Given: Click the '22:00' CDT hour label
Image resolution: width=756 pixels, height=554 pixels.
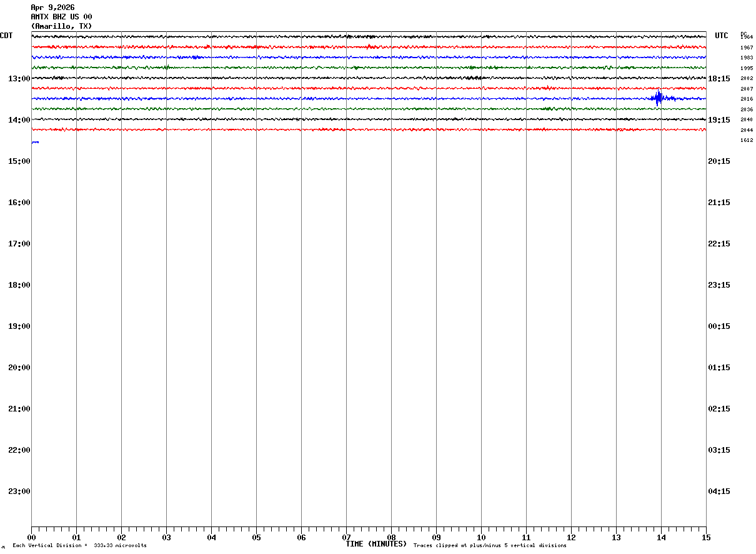Looking at the screenshot, I should (x=19, y=450).
